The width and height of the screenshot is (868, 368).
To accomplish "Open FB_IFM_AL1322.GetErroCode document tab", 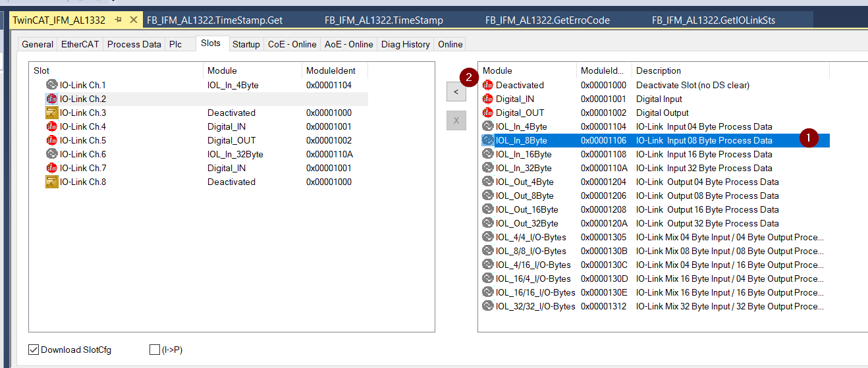I will [x=547, y=20].
